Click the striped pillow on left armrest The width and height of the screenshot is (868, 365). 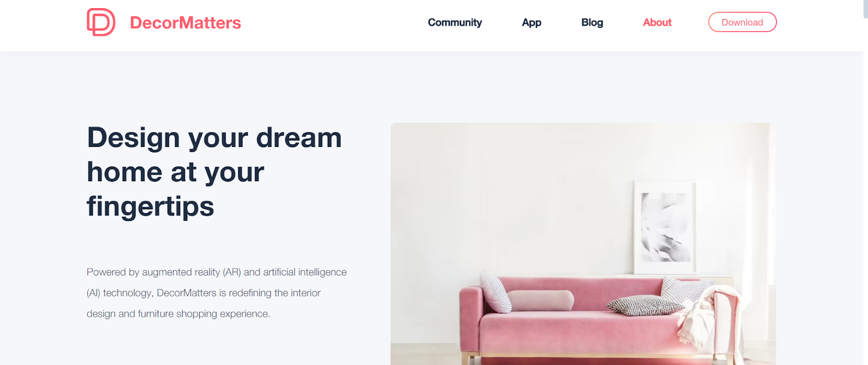[495, 291]
